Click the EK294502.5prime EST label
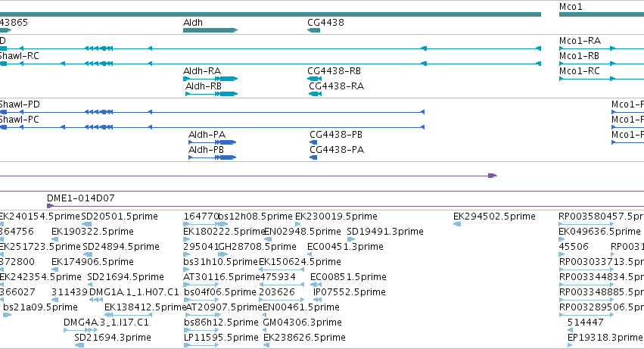Image resolution: width=644 pixels, height=349 pixels. [x=494, y=217]
